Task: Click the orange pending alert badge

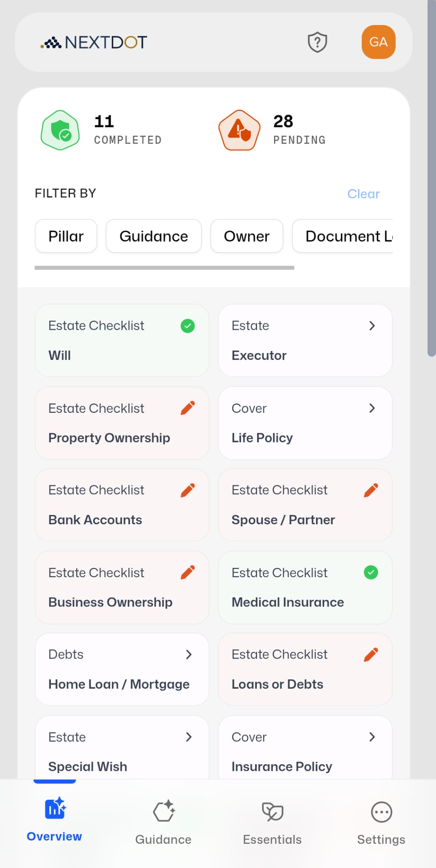Action: coord(239,130)
